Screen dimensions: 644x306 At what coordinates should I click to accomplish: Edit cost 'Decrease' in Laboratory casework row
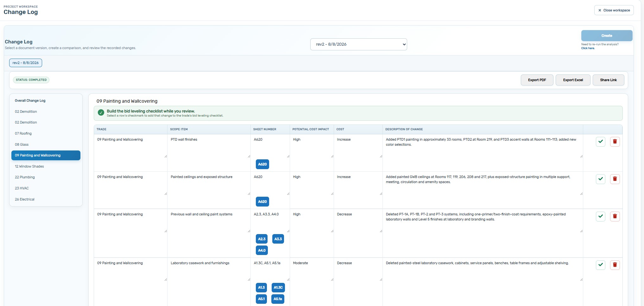pyautogui.click(x=358, y=270)
